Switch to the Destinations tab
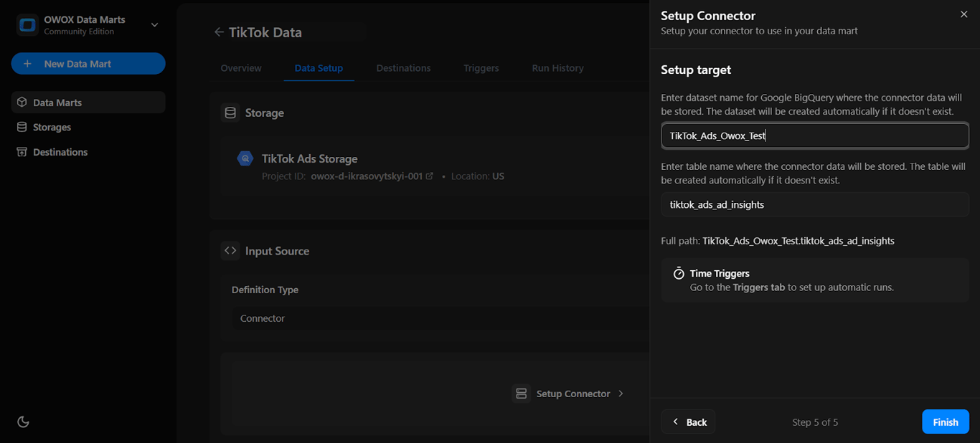980x443 pixels. (x=403, y=68)
